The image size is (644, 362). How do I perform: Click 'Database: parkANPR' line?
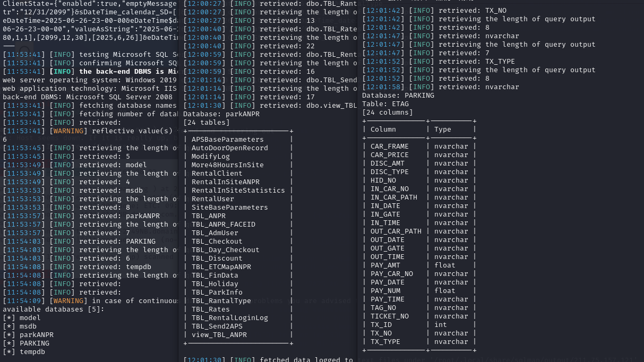point(221,114)
